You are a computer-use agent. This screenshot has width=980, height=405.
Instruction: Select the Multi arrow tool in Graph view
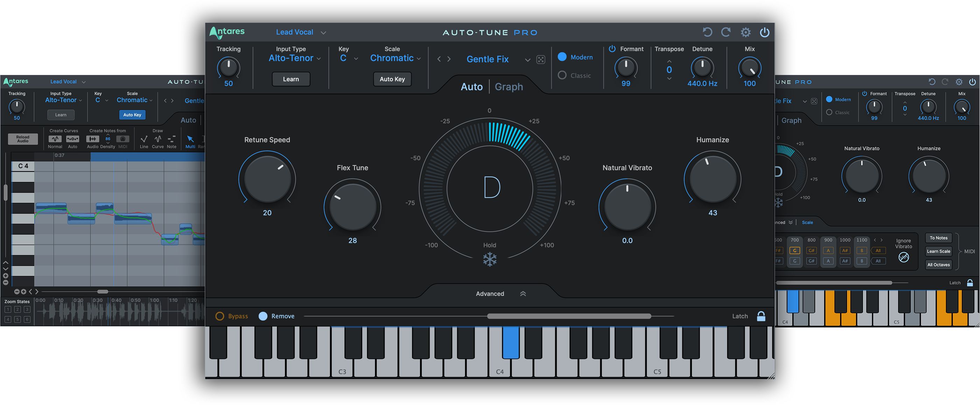click(190, 139)
